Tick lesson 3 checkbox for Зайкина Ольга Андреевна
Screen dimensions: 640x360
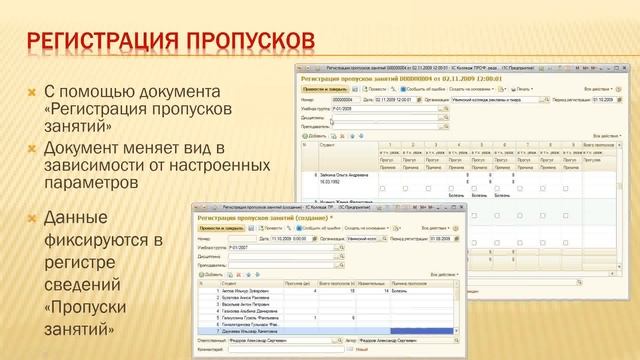pyautogui.click(x=428, y=189)
